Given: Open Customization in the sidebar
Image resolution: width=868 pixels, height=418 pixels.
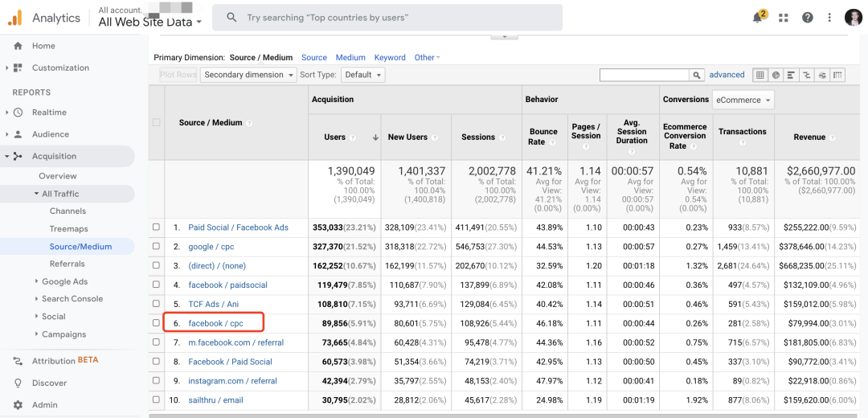Looking at the screenshot, I should (x=60, y=68).
